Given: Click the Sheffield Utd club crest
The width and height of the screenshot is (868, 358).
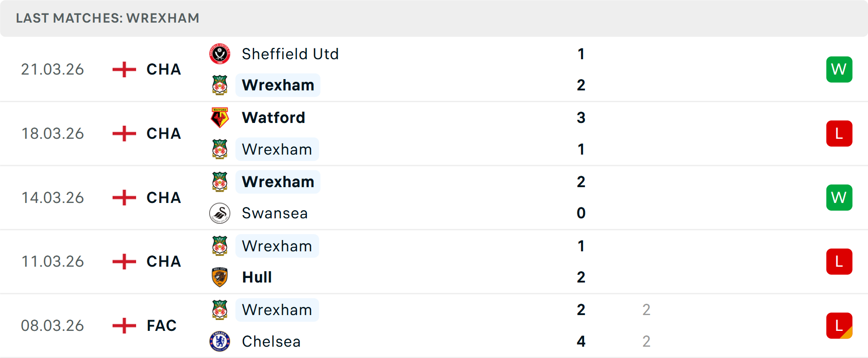Looking at the screenshot, I should click(220, 54).
